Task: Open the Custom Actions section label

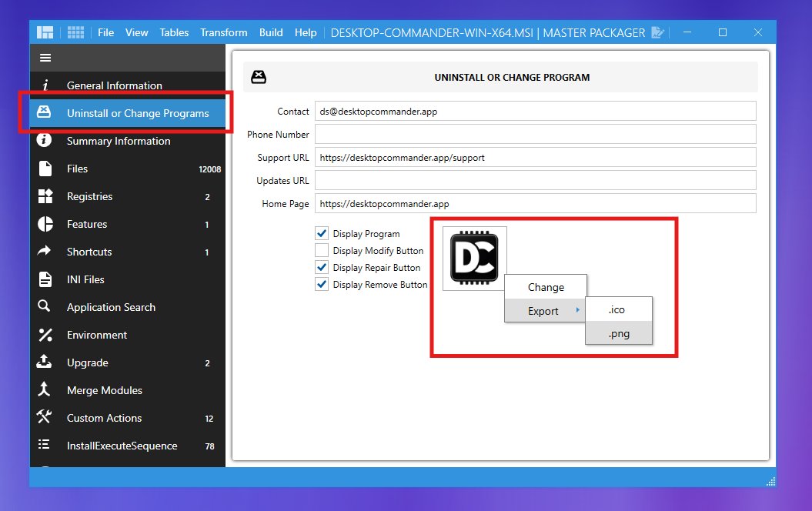Action: pos(104,418)
